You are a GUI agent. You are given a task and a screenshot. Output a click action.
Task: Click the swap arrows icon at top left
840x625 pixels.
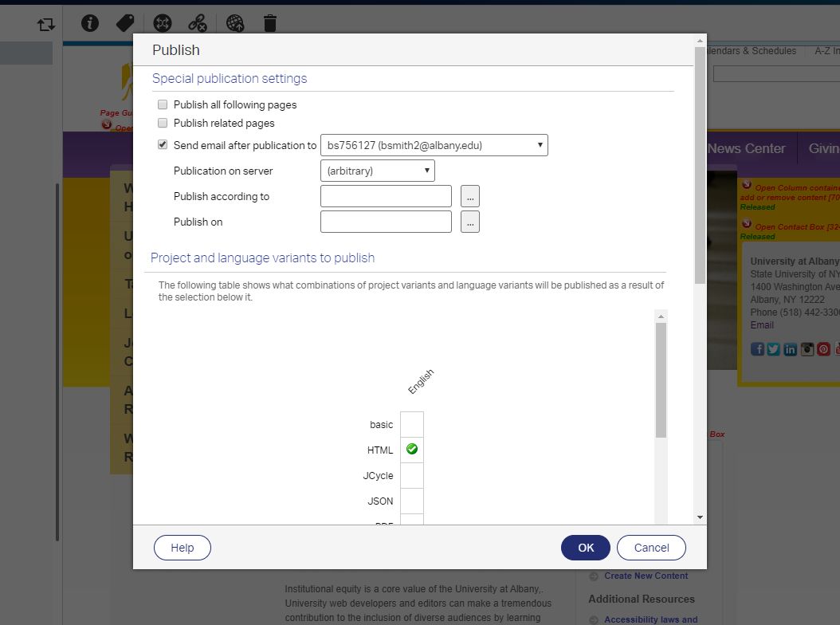45,25
